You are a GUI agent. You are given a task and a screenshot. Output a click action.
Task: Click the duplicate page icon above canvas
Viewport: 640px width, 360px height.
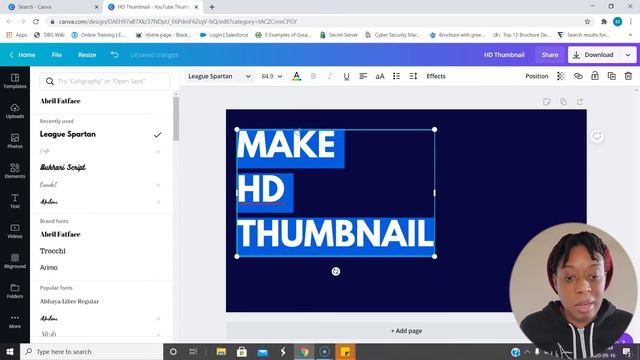563,102
